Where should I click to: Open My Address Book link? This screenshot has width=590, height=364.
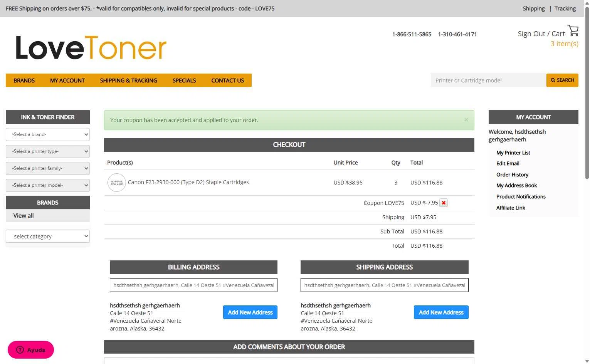pyautogui.click(x=517, y=185)
